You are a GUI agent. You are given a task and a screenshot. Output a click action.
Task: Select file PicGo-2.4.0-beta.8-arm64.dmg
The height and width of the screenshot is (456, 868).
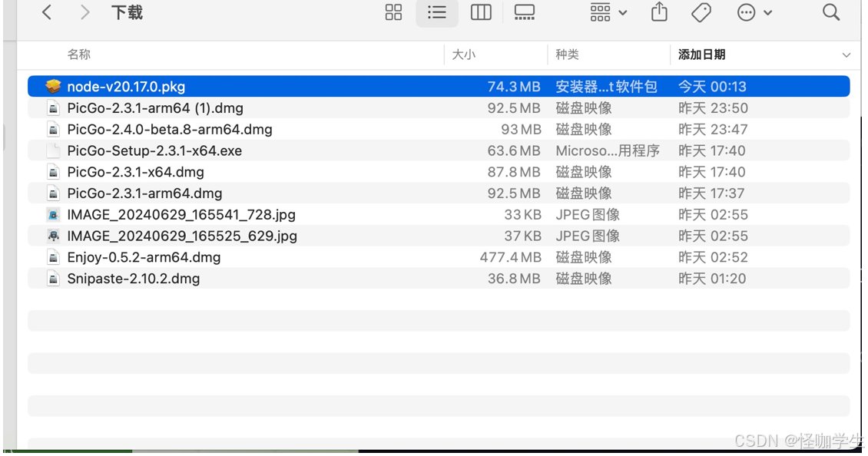[170, 130]
